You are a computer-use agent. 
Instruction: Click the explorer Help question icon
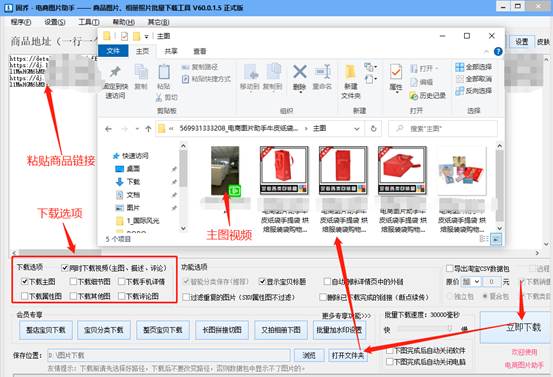point(498,51)
